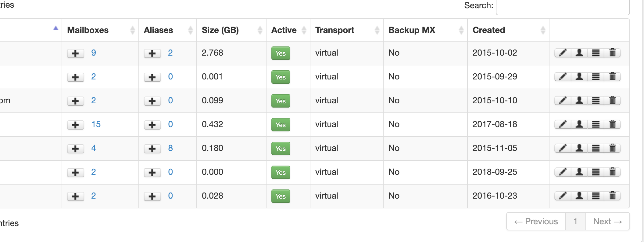Delete the domain created 2015-11-05

point(612,148)
